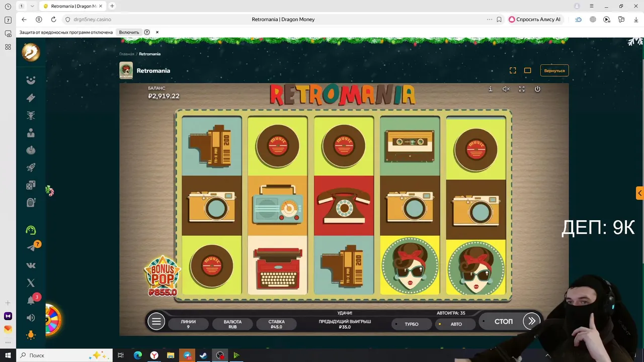Open the ЛИНИИ 9 selector
644x362 pixels.
[188, 324]
